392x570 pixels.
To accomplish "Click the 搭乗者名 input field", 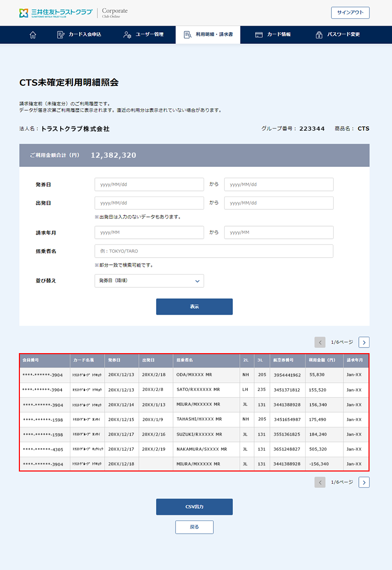I will 214,251.
